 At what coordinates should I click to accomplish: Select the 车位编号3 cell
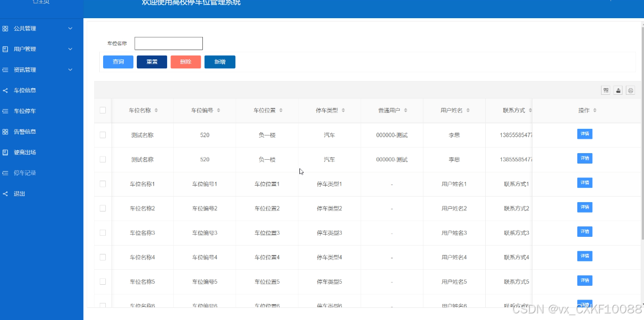205,233
